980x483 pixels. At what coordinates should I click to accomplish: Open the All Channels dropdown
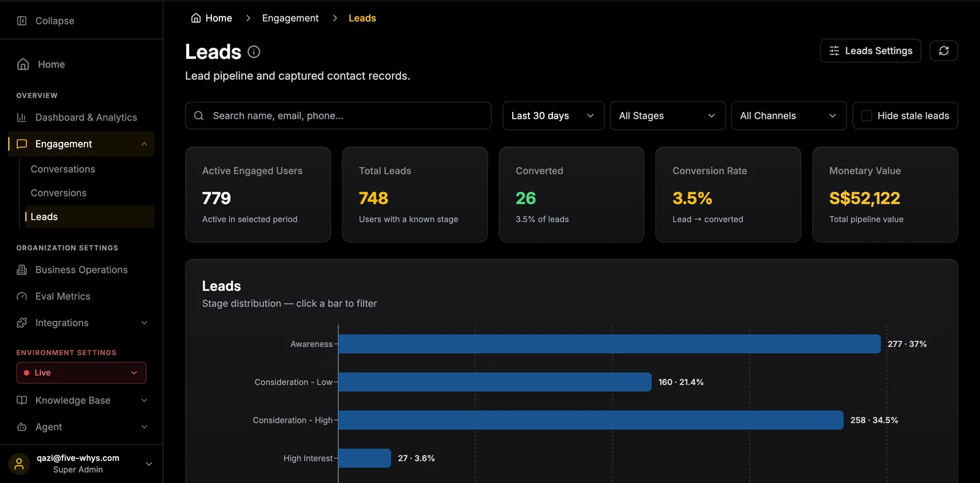[x=789, y=116]
